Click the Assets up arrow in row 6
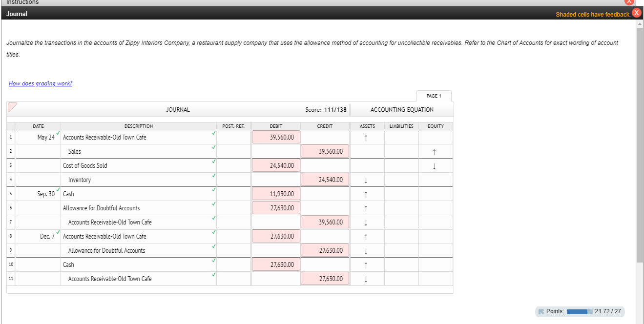 tap(366, 208)
